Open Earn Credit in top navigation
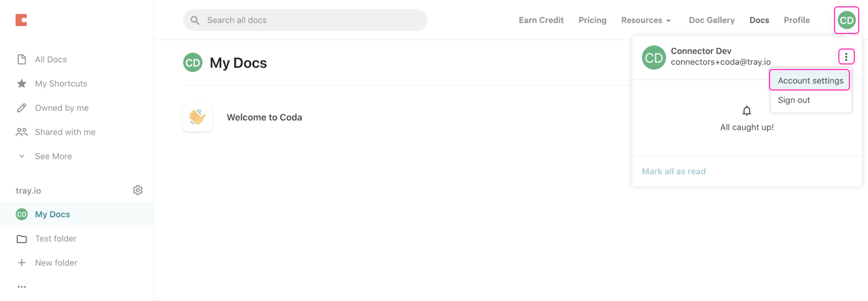This screenshot has width=868, height=301. pyautogui.click(x=541, y=20)
